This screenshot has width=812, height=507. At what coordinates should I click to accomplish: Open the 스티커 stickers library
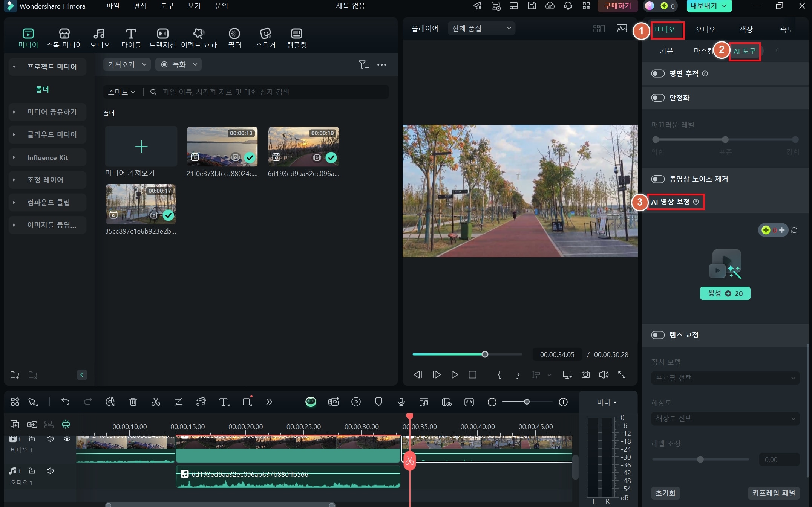(266, 38)
